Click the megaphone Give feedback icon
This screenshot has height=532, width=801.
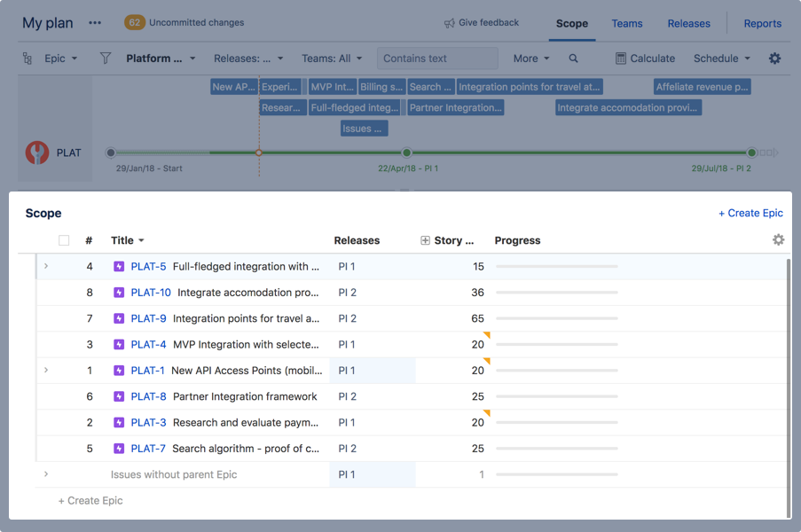pos(450,23)
